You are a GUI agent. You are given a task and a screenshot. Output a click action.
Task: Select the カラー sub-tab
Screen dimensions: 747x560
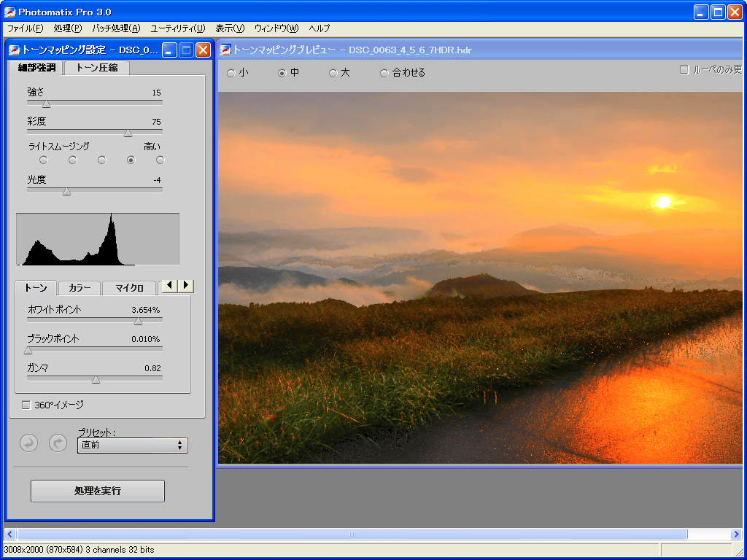[x=80, y=288]
